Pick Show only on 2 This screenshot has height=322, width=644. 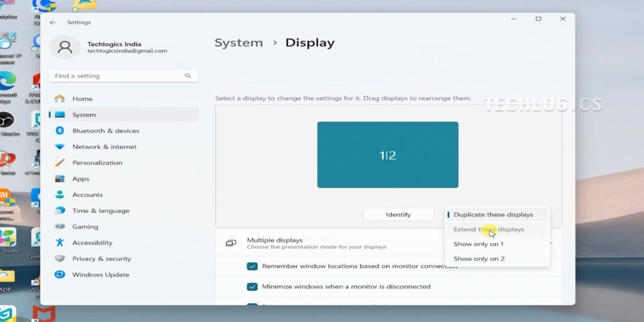click(479, 258)
